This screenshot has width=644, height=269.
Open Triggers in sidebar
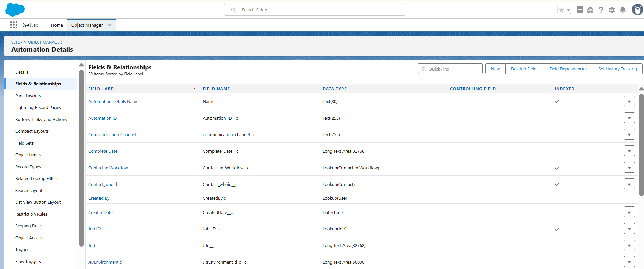pos(23,249)
